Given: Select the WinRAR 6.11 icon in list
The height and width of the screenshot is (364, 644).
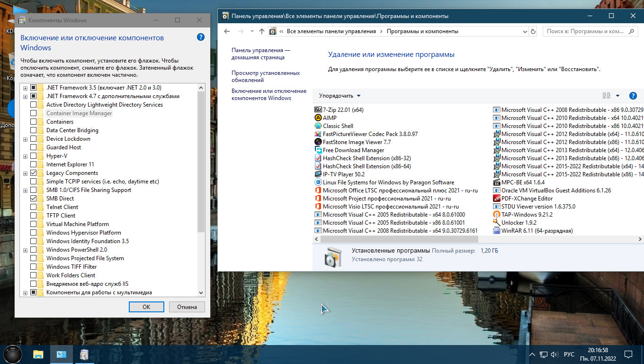Looking at the screenshot, I should [497, 231].
